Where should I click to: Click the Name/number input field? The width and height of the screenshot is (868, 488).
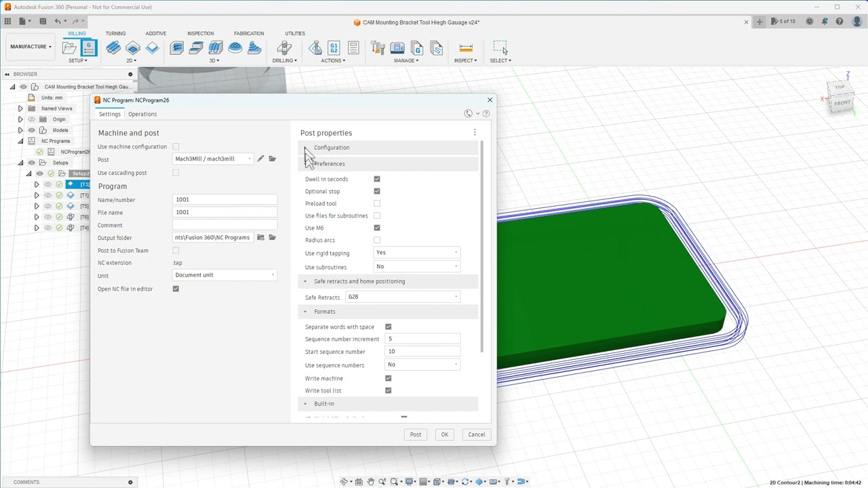224,199
